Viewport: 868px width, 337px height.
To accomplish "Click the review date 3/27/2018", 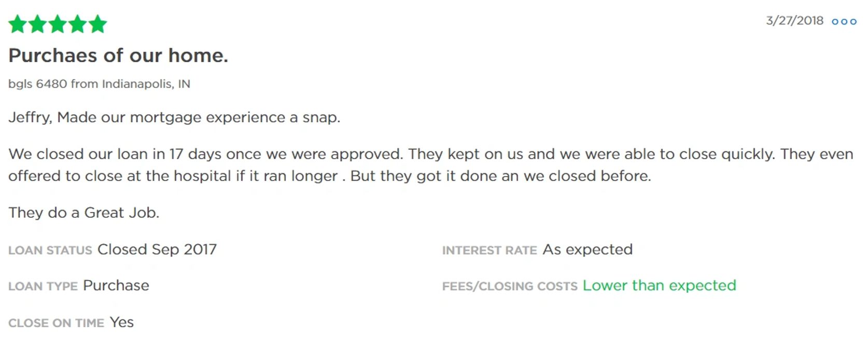I will (794, 21).
